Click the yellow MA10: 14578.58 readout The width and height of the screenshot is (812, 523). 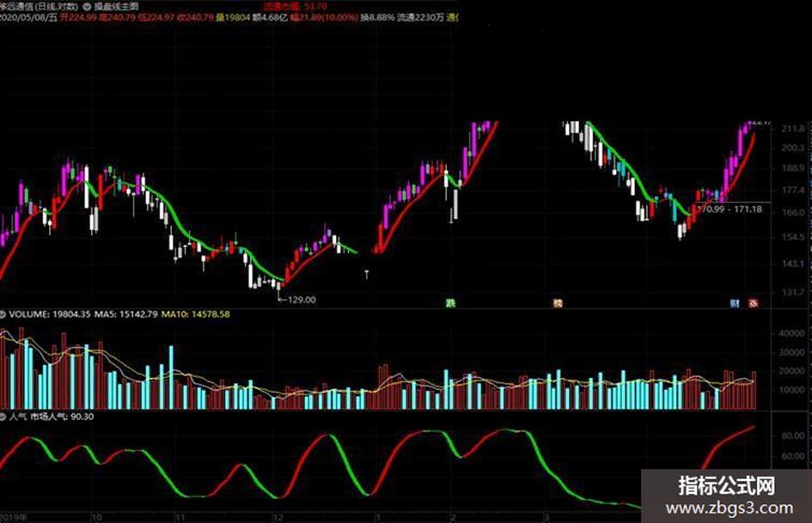click(196, 314)
